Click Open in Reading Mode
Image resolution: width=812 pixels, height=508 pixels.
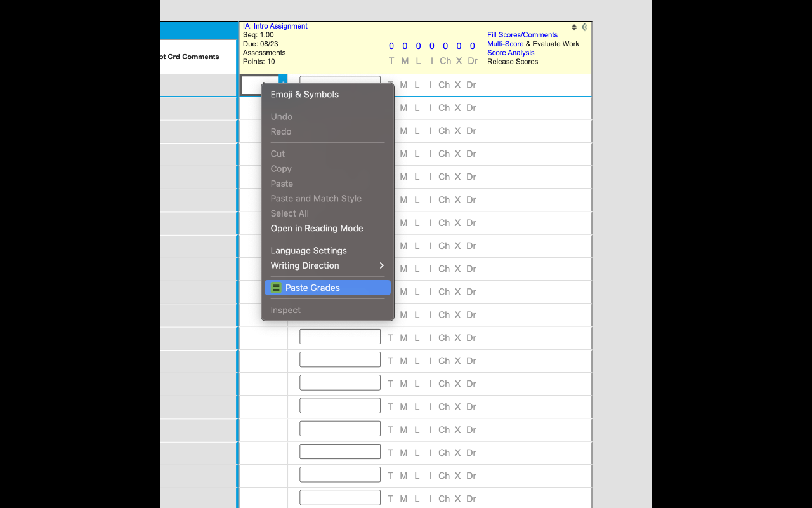pyautogui.click(x=327, y=228)
